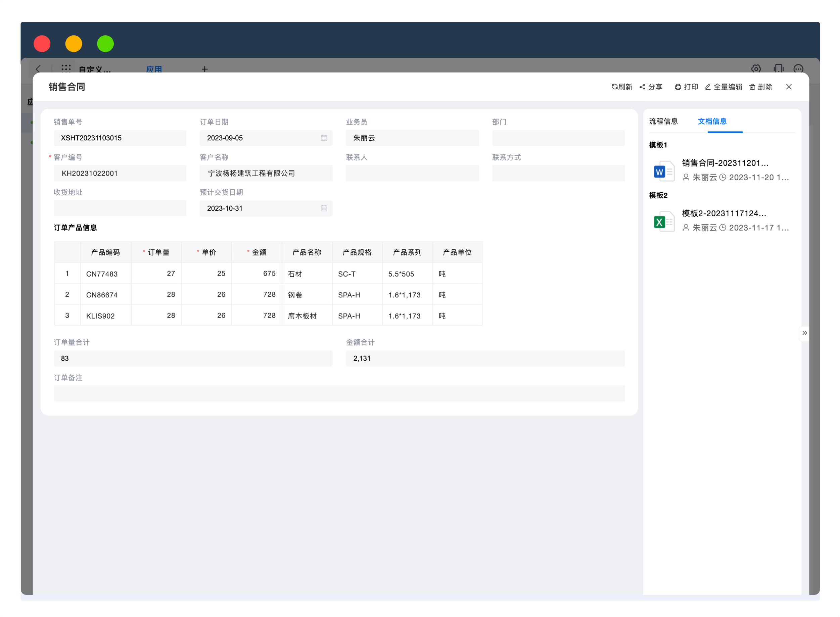This screenshot has height=617, width=840.
Task: Click the 联系人 input field
Action: 412,173
